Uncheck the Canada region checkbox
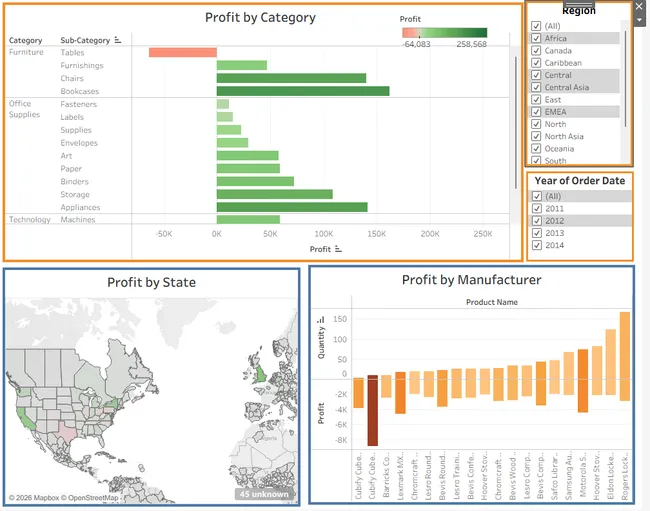This screenshot has height=511, width=650. pos(536,51)
